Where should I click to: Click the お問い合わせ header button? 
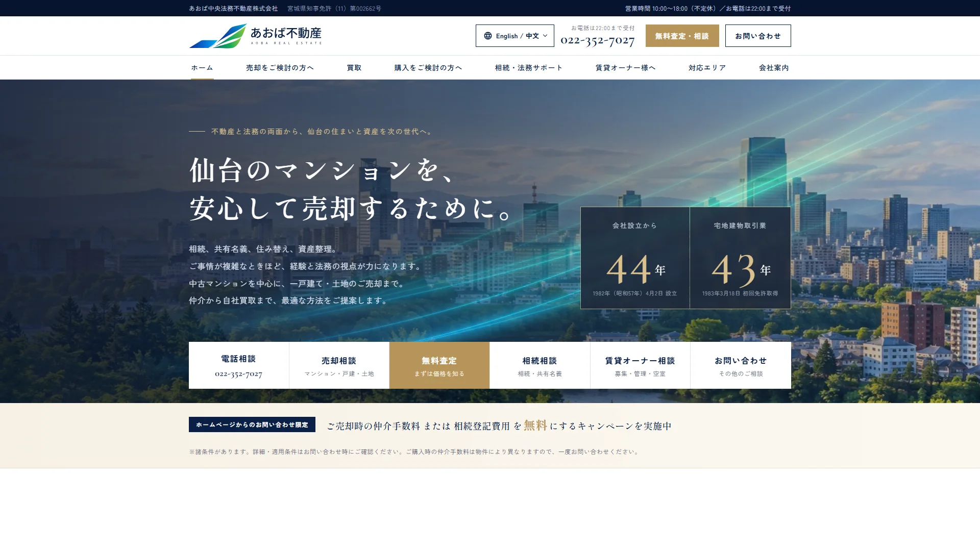click(x=758, y=36)
